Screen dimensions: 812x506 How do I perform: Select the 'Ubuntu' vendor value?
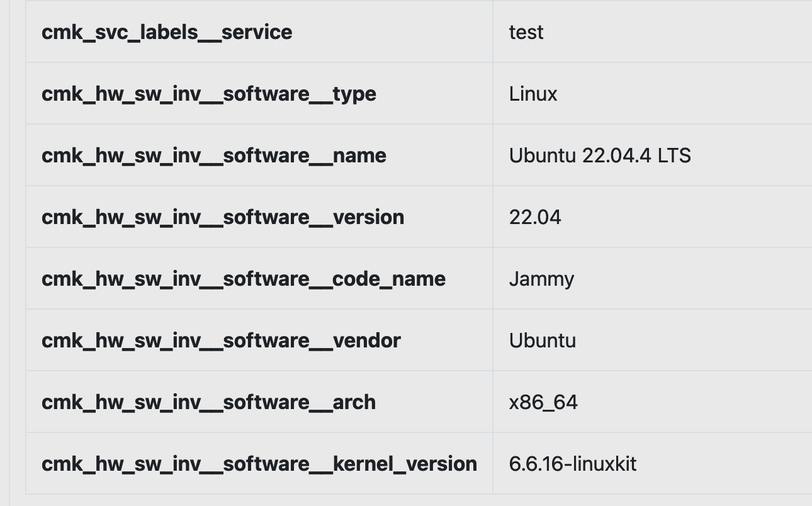tap(543, 340)
